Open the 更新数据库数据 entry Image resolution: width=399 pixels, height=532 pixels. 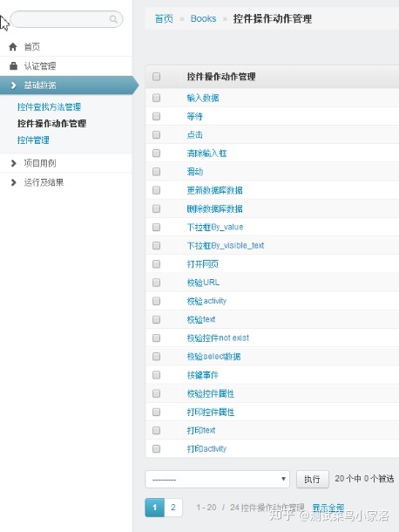point(214,190)
